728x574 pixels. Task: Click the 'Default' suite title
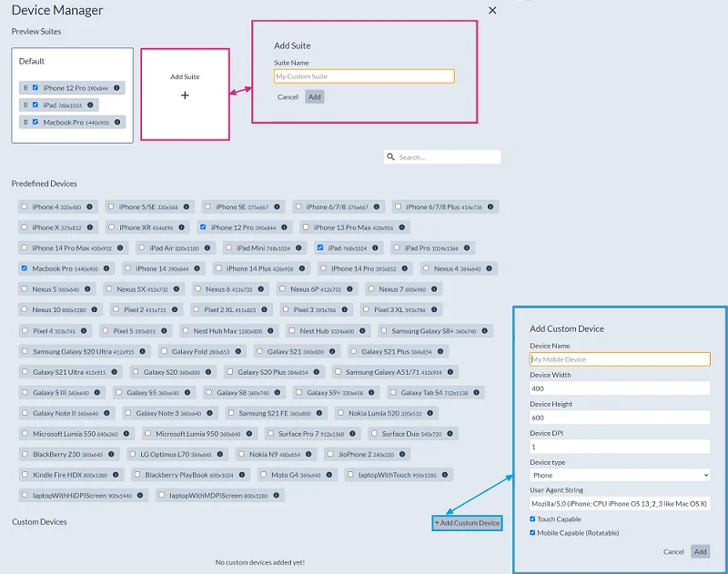(32, 61)
